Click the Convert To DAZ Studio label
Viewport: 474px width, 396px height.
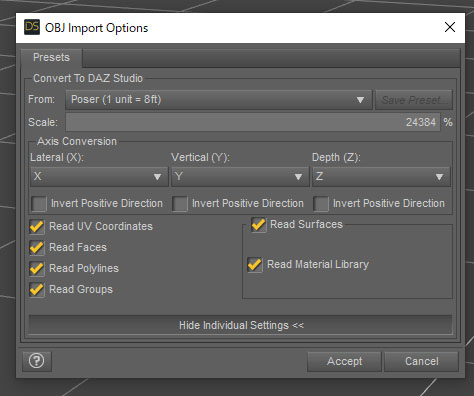pyautogui.click(x=88, y=78)
